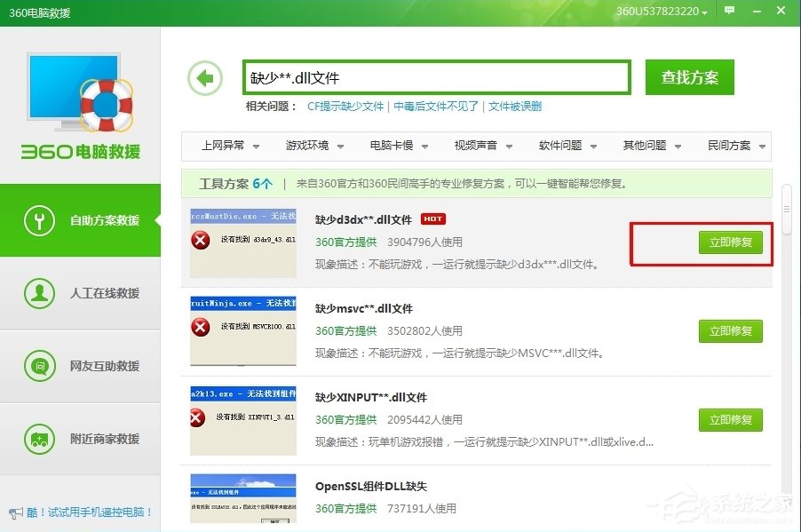This screenshot has width=801, height=532.
Task: Expand the 上网异常 category dropdown
Action: click(225, 146)
